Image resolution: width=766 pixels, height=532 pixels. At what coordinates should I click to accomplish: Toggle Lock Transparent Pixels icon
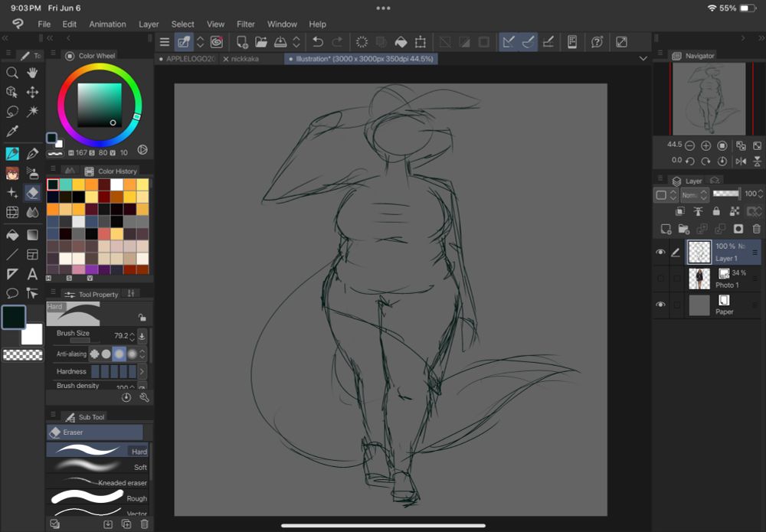735,211
